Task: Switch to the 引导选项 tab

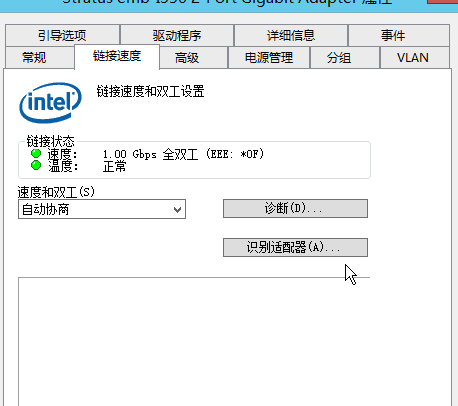Action: (x=62, y=35)
